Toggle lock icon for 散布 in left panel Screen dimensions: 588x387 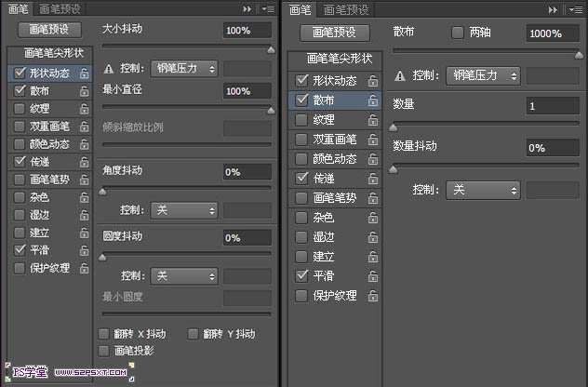(x=85, y=91)
